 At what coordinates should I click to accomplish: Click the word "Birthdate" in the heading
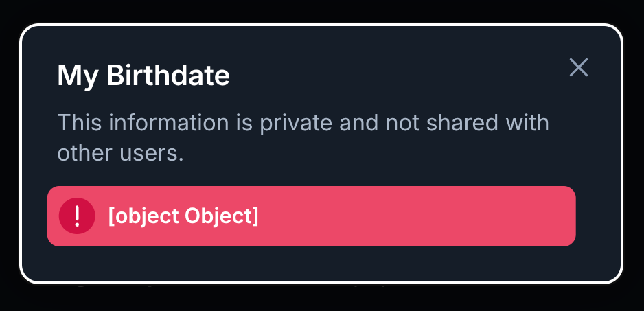168,76
